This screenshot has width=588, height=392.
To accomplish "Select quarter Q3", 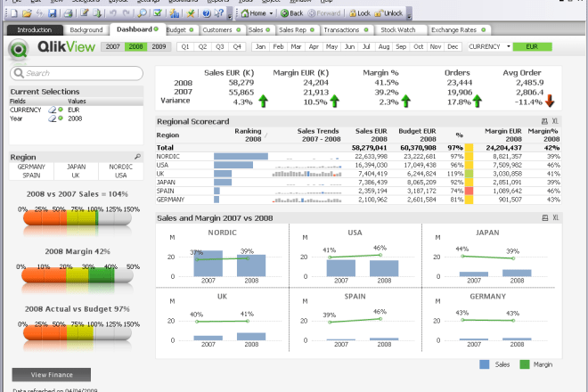I will tap(220, 46).
